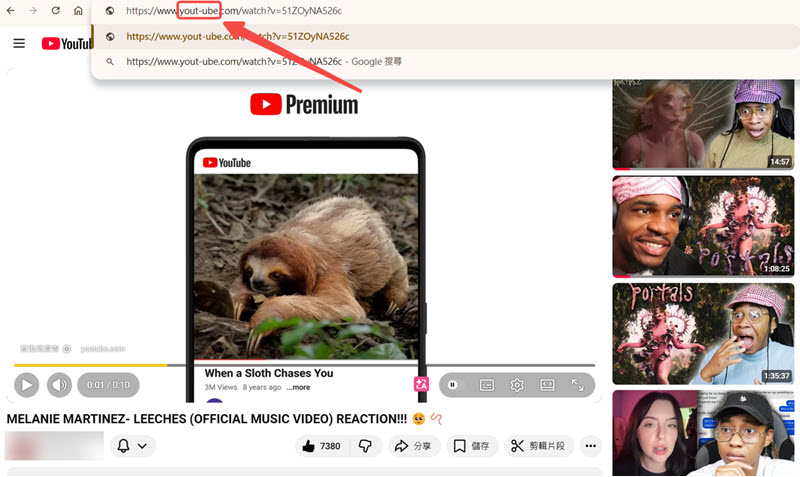Viewport: 800px width, 477px height.
Task: Save the video with the bookmark button
Action: coord(471,446)
